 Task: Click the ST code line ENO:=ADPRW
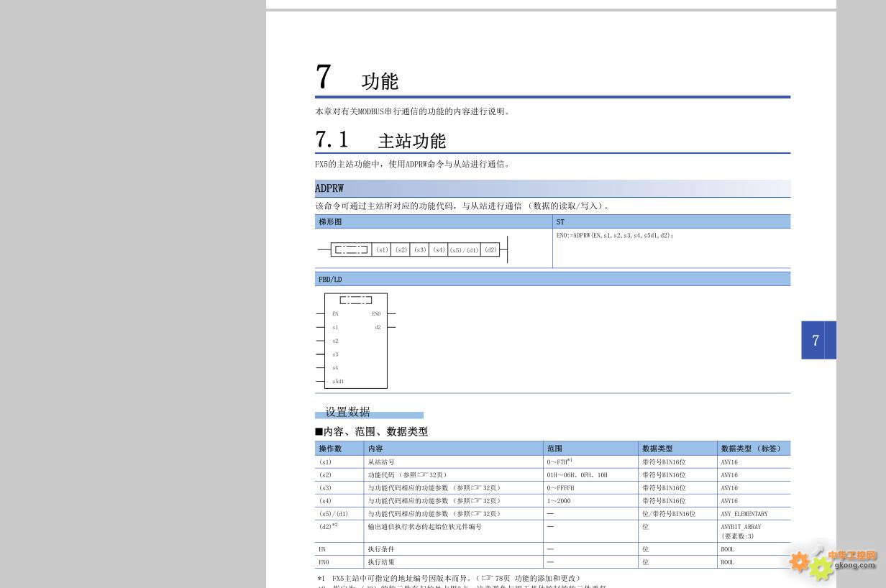click(x=614, y=236)
